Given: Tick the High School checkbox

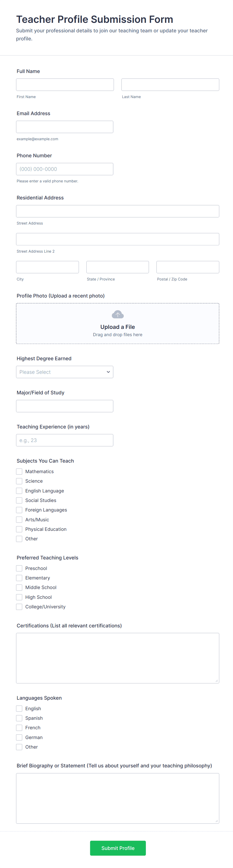Looking at the screenshot, I should click(x=19, y=597).
